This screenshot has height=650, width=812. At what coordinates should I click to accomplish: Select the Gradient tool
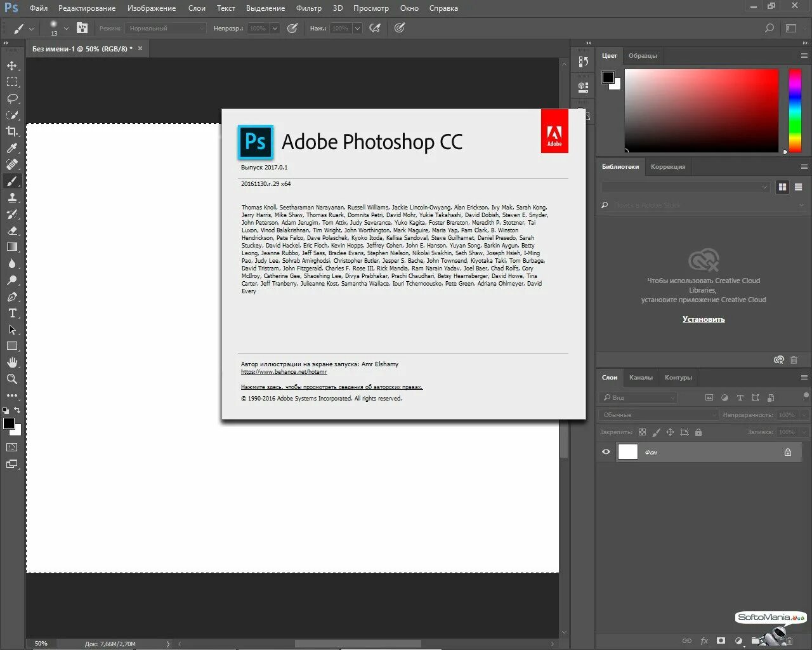point(12,247)
